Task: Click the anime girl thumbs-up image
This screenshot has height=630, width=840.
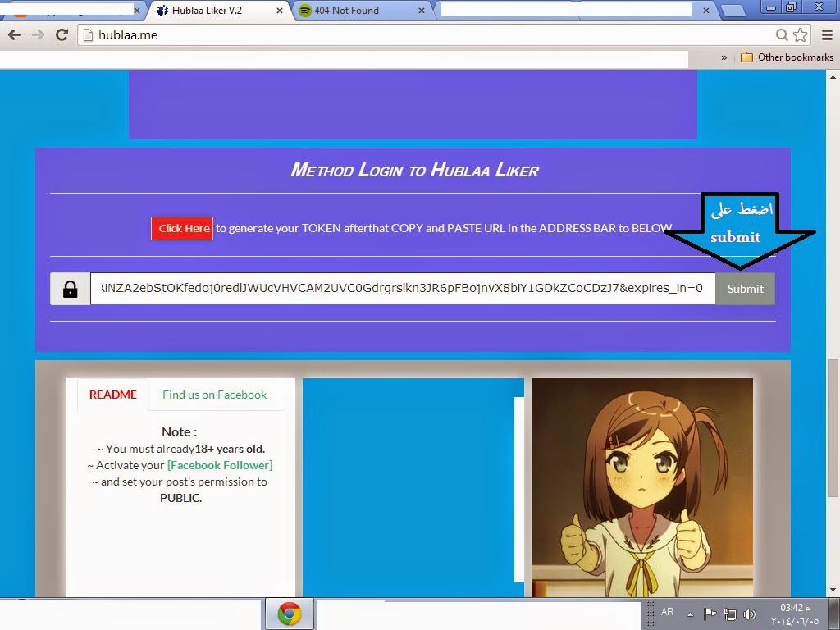Action: click(x=641, y=487)
